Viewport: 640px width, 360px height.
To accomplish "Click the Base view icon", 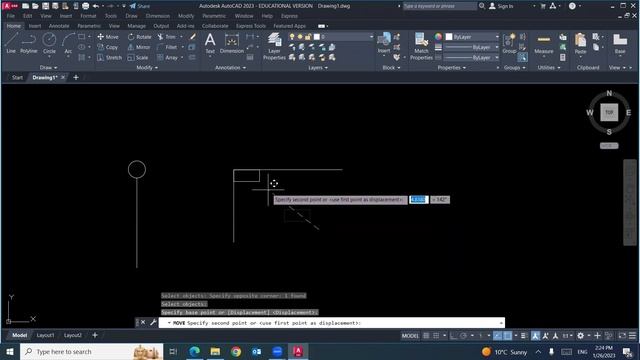I will click(x=620, y=43).
